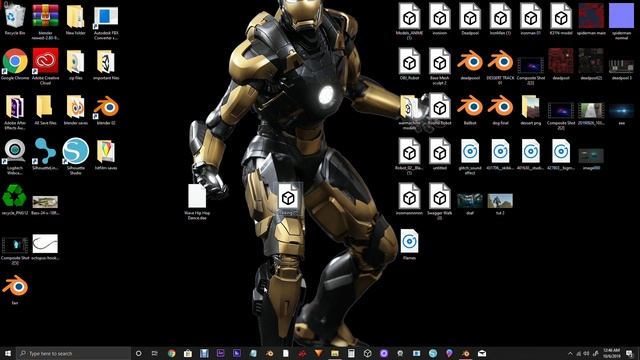Launch the Google Chrome desktop shortcut

click(15, 62)
